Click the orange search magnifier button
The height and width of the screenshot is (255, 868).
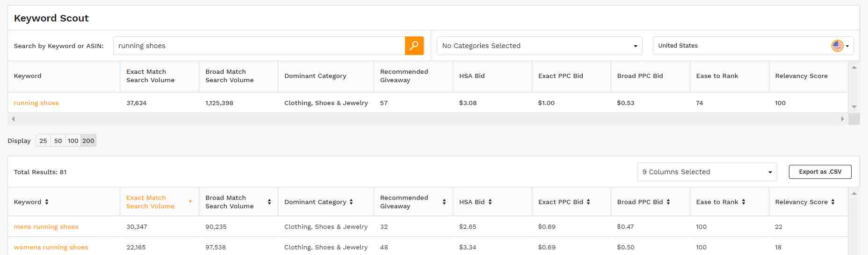point(414,46)
